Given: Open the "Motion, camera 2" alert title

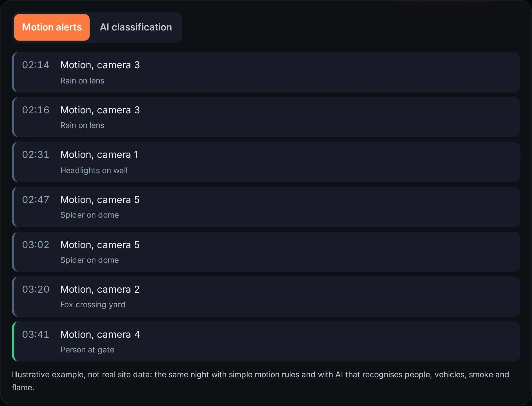Looking at the screenshot, I should pyautogui.click(x=100, y=290).
